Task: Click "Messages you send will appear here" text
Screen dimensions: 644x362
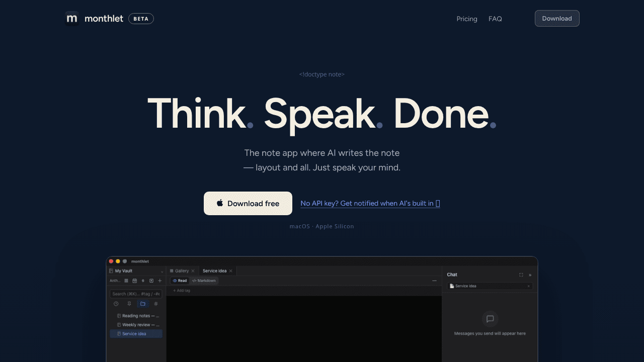Action: [490, 333]
